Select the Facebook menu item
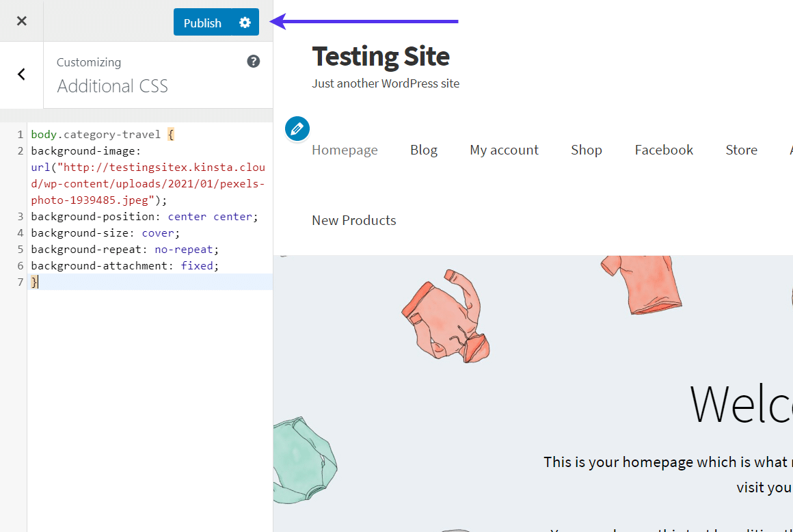The image size is (793, 532). (x=664, y=150)
